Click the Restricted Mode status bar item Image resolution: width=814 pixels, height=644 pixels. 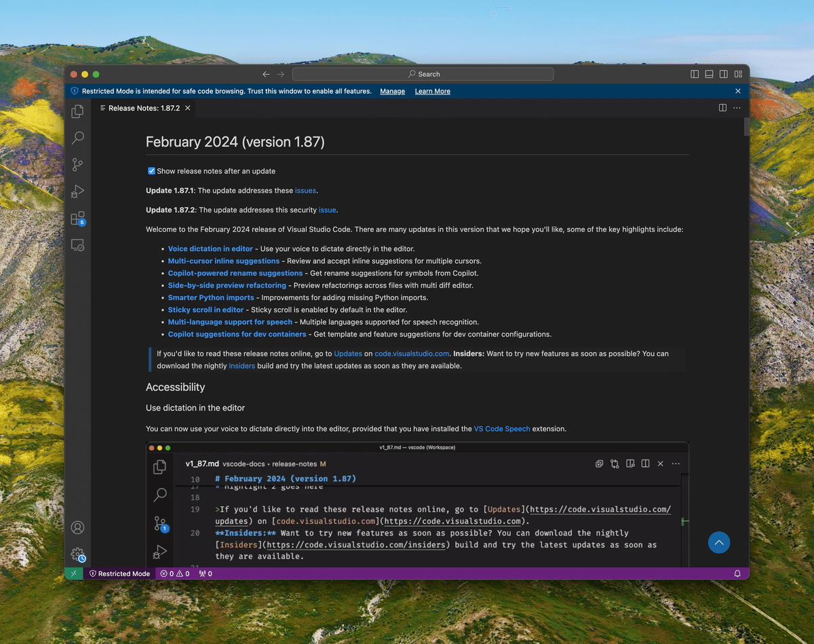pos(119,573)
